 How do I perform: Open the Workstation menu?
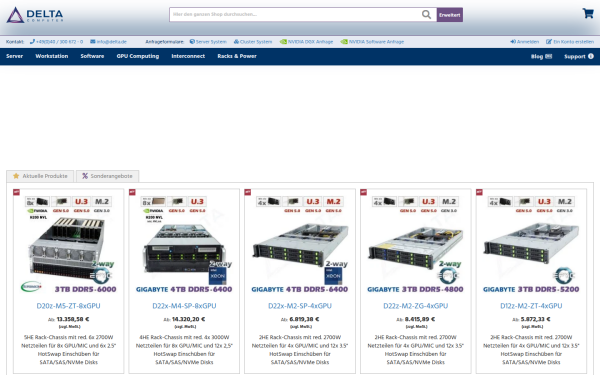[52, 56]
